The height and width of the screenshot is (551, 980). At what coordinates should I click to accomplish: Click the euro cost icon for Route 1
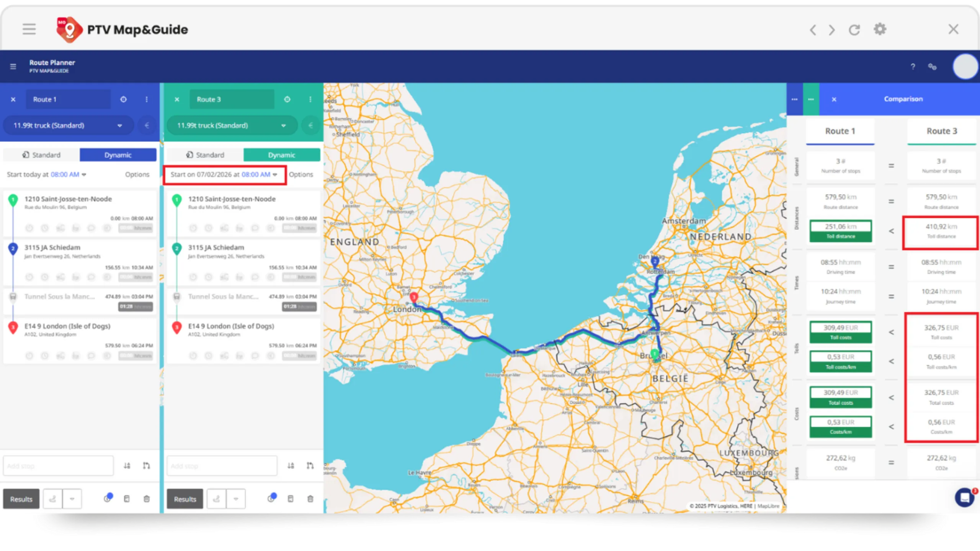[x=147, y=126]
